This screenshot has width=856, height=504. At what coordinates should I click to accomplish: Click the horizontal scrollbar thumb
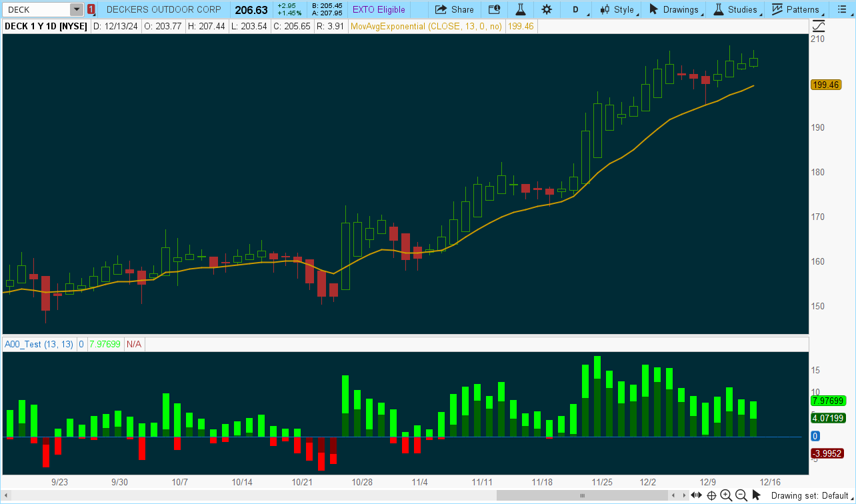click(x=582, y=495)
